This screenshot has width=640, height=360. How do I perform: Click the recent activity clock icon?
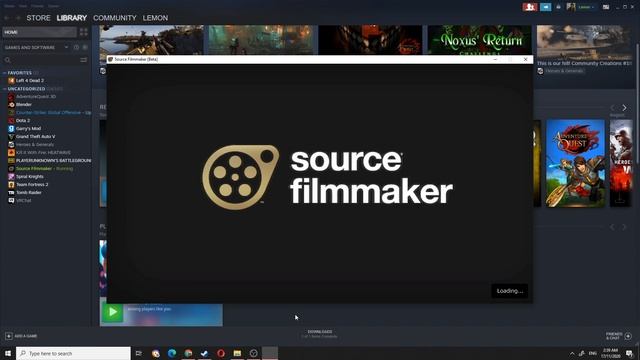tap(76, 47)
